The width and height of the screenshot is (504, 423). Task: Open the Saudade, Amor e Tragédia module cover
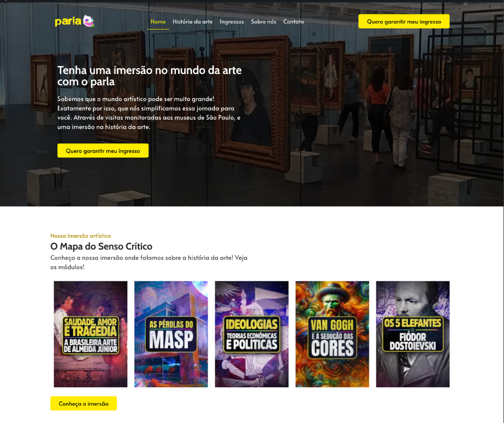click(x=91, y=334)
